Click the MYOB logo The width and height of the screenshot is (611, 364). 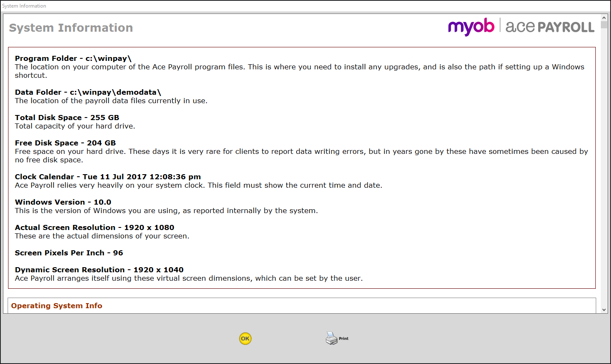tap(471, 26)
